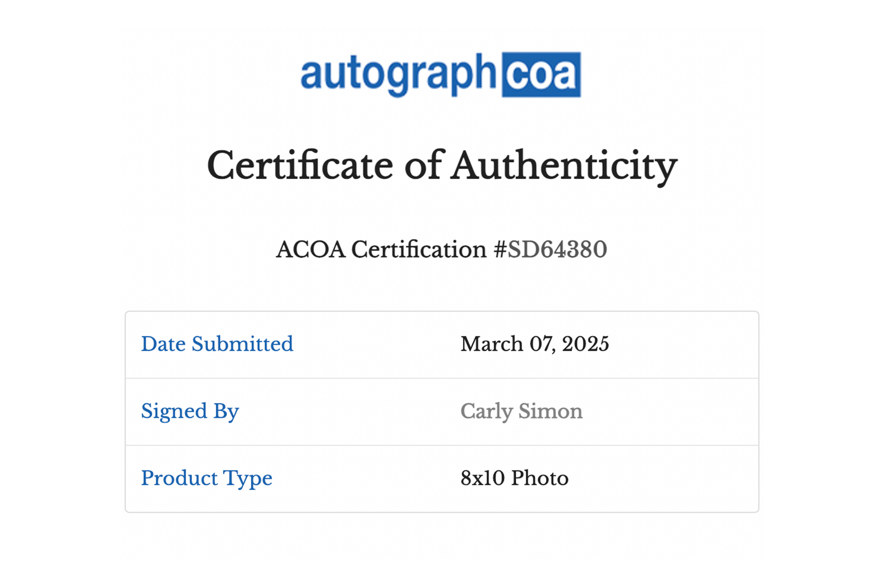
Task: Click the word Certificate in the heading
Action: (300, 166)
